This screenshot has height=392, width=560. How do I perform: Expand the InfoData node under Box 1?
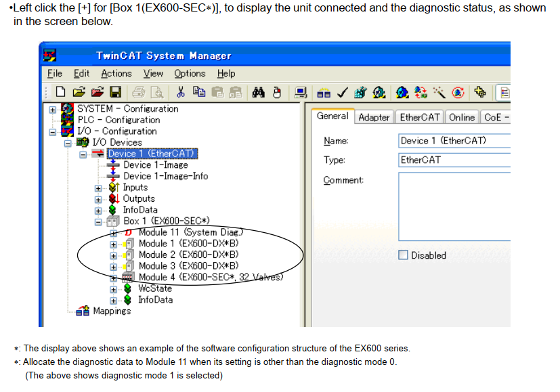(x=113, y=301)
